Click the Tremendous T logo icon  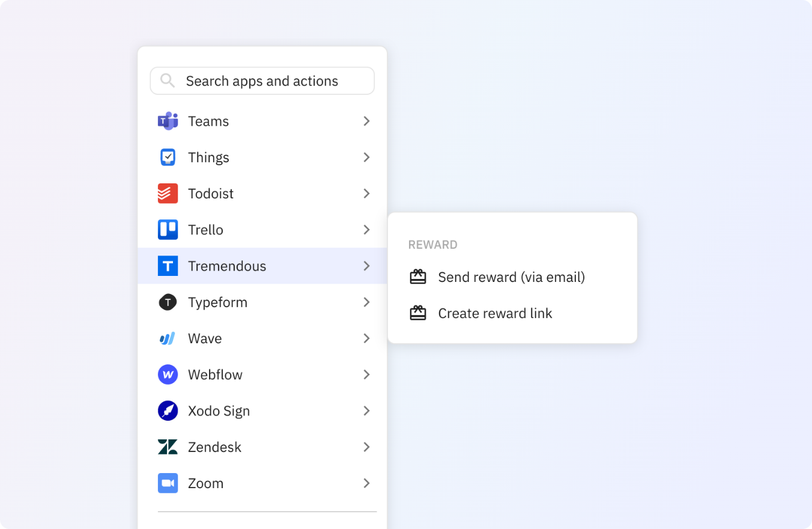tap(168, 266)
